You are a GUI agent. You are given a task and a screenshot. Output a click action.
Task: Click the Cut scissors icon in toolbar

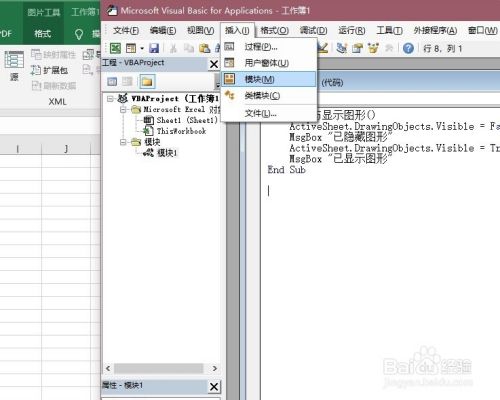(x=173, y=49)
